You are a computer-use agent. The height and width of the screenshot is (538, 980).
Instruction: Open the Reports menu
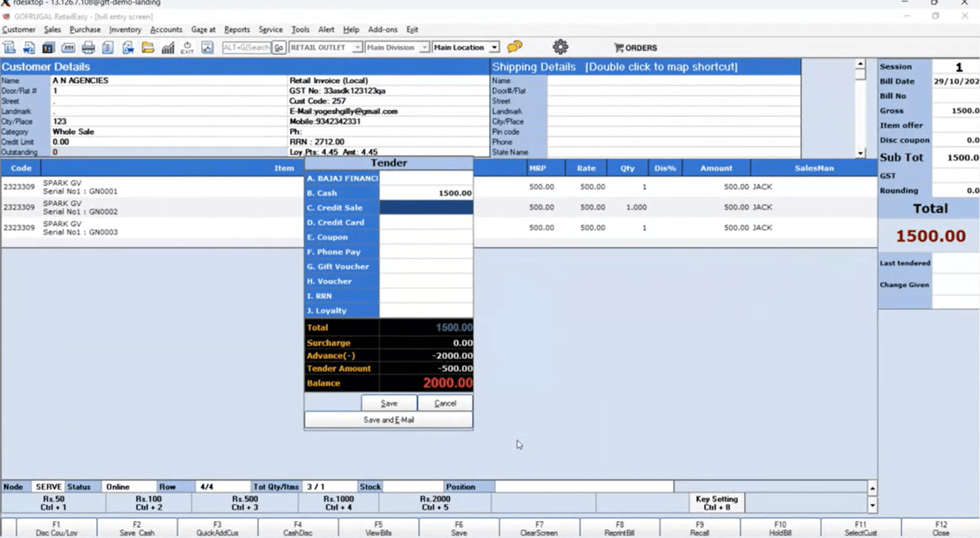[x=237, y=30]
